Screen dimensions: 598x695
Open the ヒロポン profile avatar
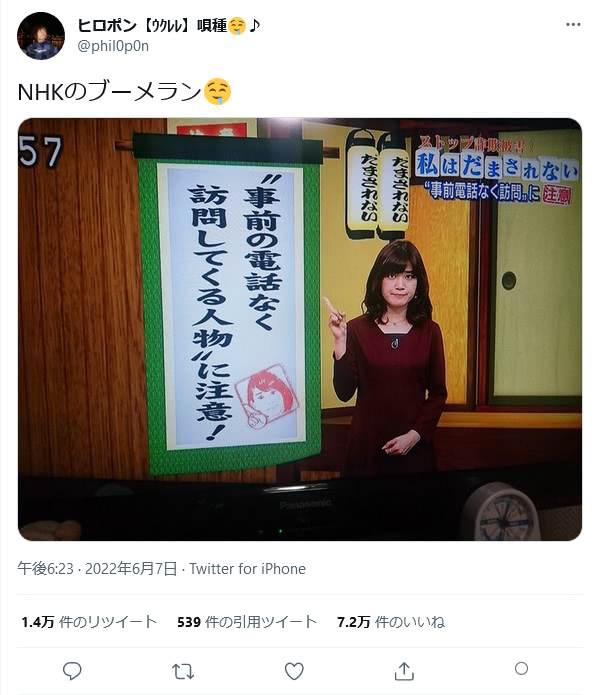tap(41, 36)
